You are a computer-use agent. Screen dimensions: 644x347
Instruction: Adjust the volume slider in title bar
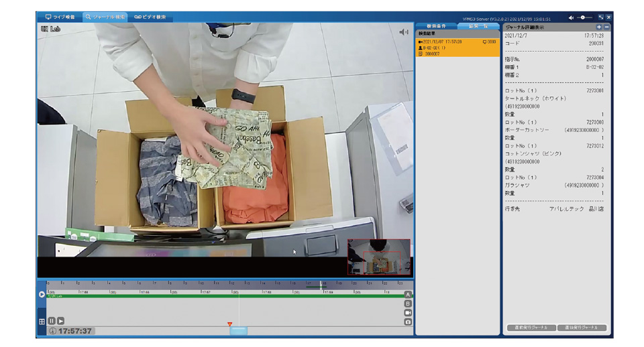(x=584, y=17)
